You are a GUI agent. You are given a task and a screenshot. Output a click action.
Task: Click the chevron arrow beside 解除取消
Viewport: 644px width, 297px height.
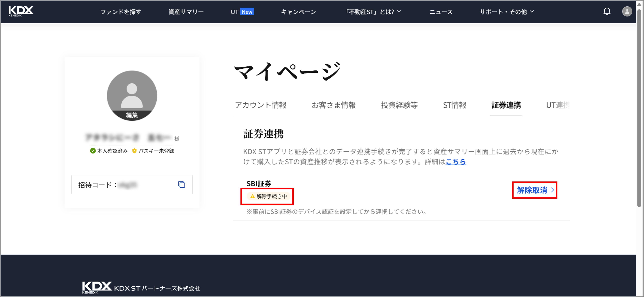(552, 190)
